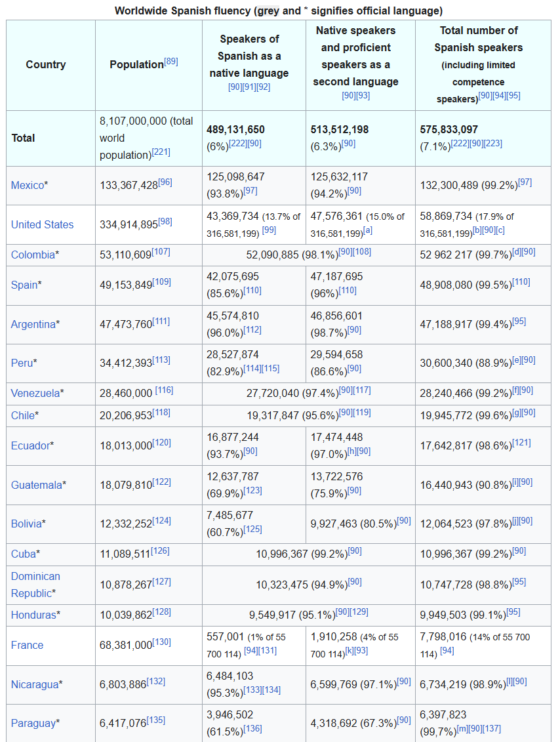Select the 513,512,198 proficient speakers figure
The width and height of the screenshot is (560, 742).
click(x=340, y=130)
